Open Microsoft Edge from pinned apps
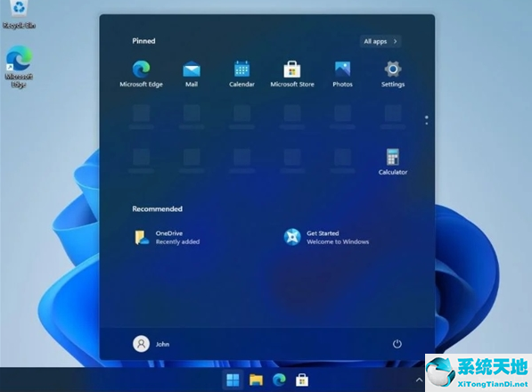Image resolution: width=532 pixels, height=392 pixels. [x=141, y=74]
